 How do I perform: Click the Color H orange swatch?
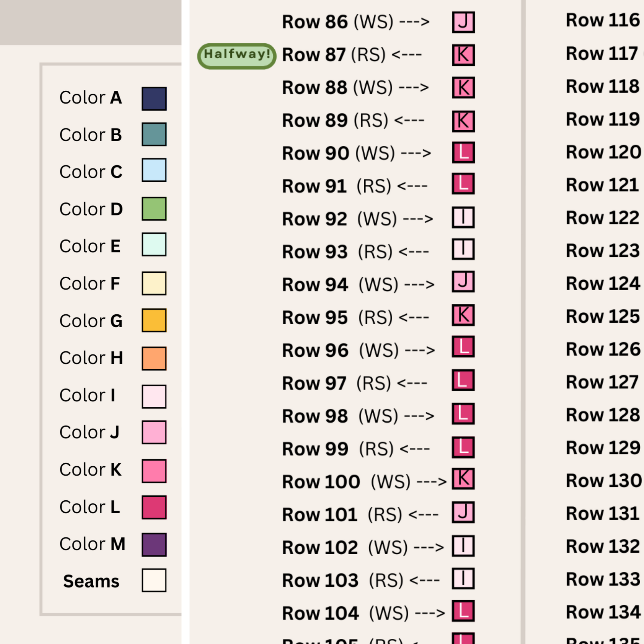[x=154, y=358]
